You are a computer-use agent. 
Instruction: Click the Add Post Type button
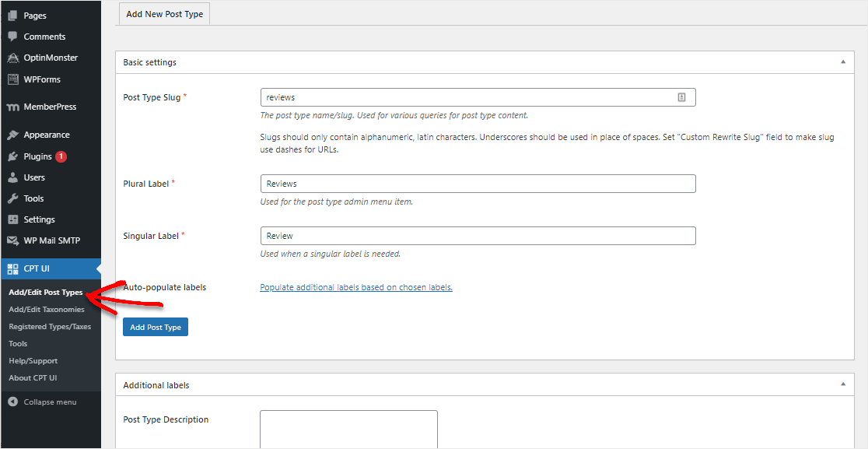(x=156, y=327)
